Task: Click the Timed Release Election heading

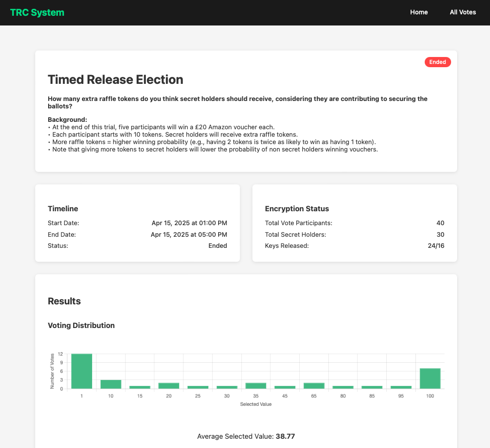Action: tap(115, 80)
